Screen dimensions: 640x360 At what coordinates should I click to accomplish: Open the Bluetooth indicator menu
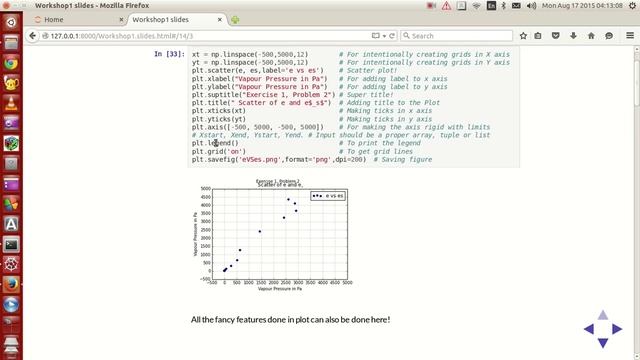point(504,6)
